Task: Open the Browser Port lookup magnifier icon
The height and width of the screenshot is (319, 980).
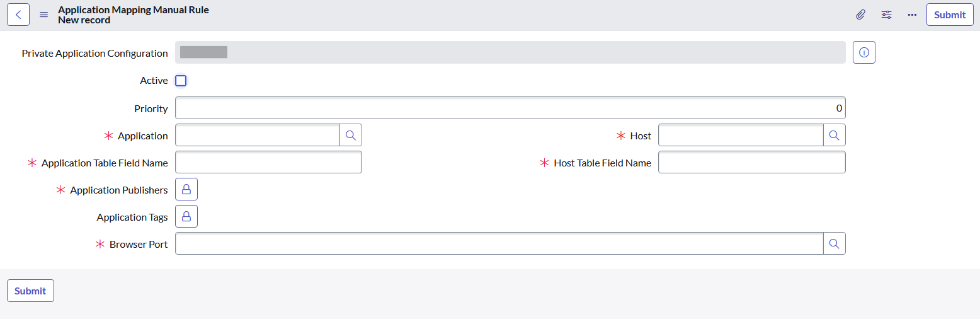Action: click(835, 243)
